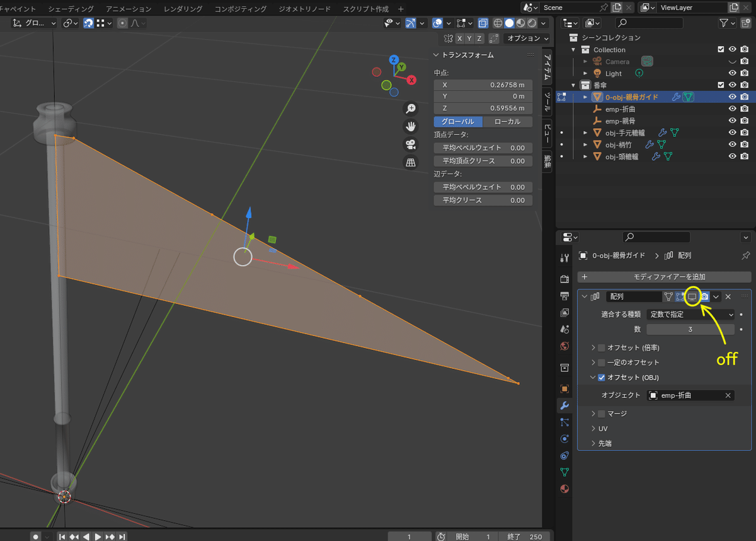The image size is (756, 541).
Task: Disable Light in renders with its camera icon
Action: [745, 73]
